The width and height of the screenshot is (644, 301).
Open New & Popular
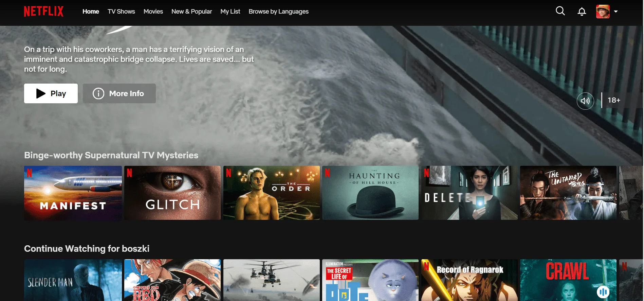click(x=191, y=12)
